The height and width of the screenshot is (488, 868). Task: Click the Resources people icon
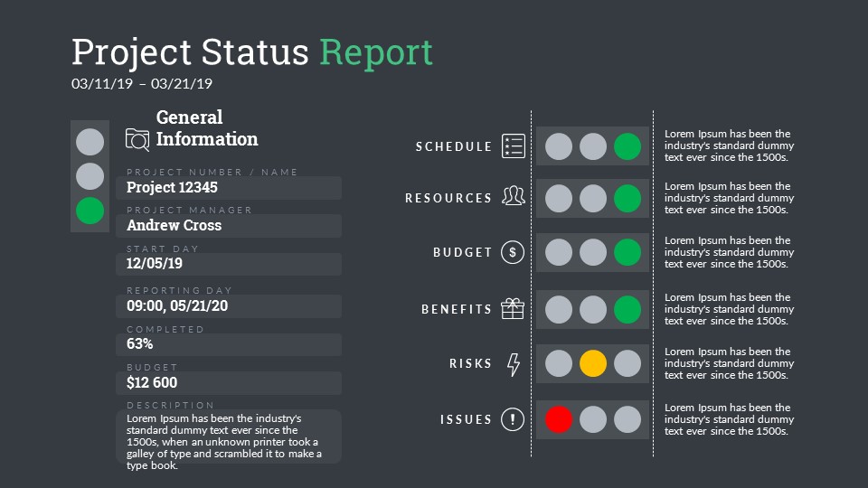[x=514, y=197]
